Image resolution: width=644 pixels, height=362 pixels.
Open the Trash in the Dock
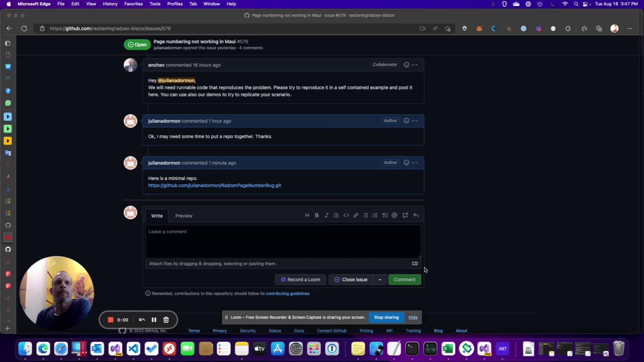click(x=618, y=348)
